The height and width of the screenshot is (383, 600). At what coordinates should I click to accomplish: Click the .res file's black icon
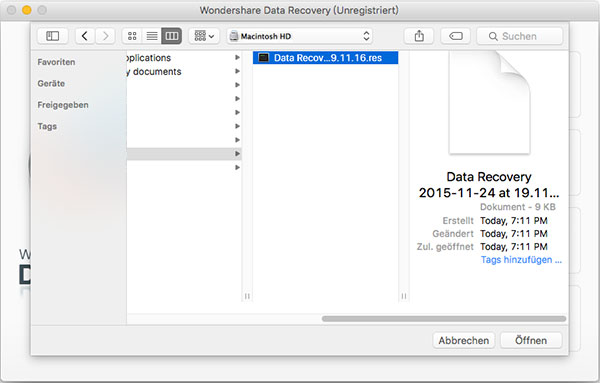coord(263,58)
